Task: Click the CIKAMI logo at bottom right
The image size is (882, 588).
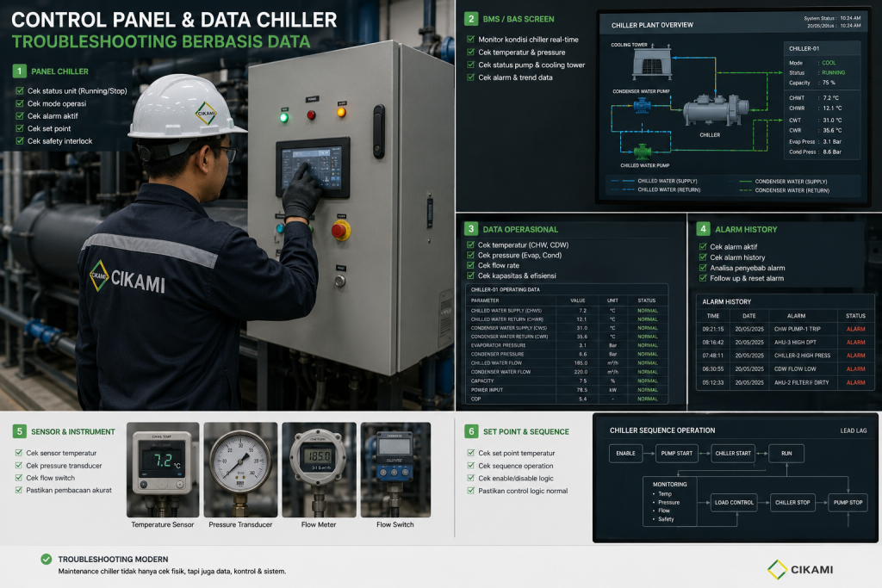Action: [x=800, y=569]
